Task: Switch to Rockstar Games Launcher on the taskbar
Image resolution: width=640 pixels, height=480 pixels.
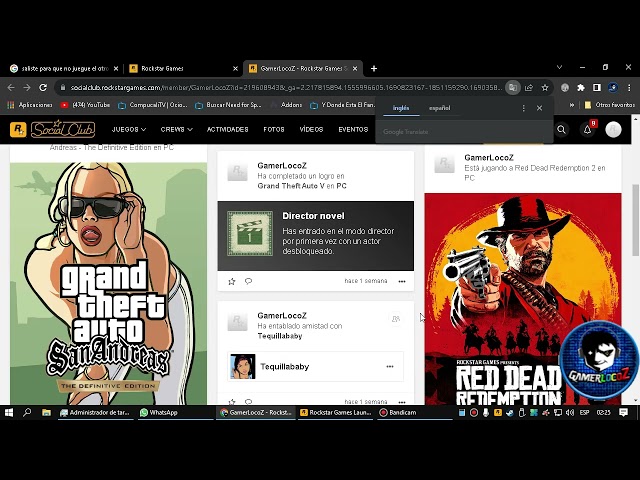Action: click(336, 413)
